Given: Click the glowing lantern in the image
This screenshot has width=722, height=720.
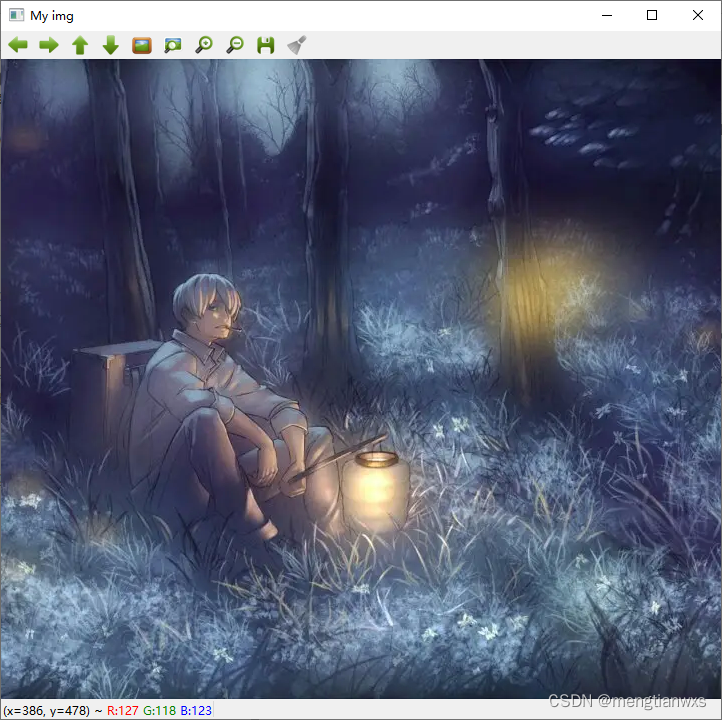Looking at the screenshot, I should pos(374,489).
